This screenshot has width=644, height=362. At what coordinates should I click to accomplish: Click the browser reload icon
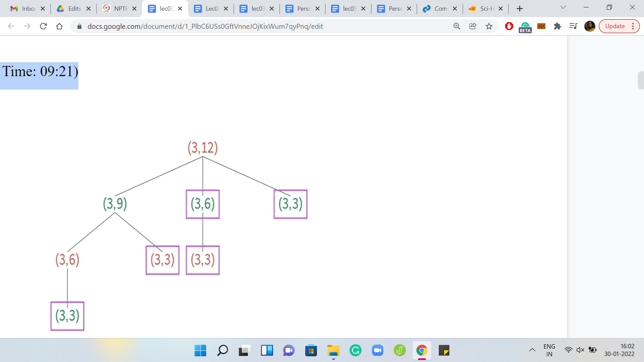(x=43, y=26)
